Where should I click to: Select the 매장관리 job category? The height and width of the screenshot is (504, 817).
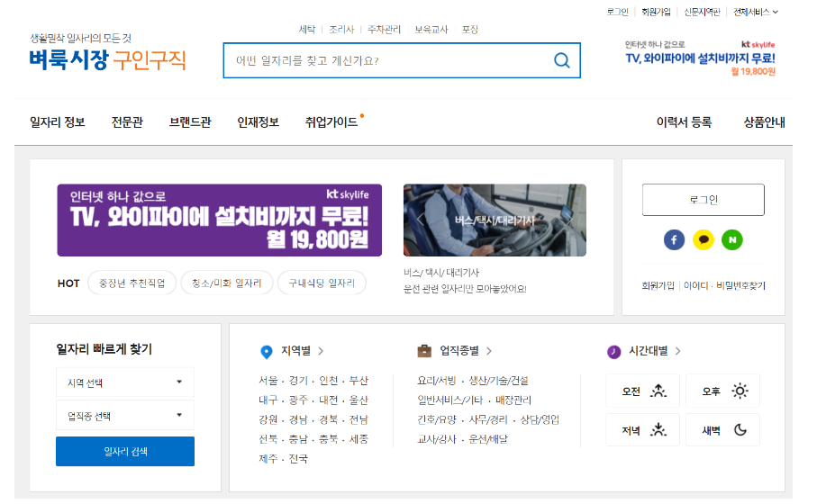coord(513,400)
